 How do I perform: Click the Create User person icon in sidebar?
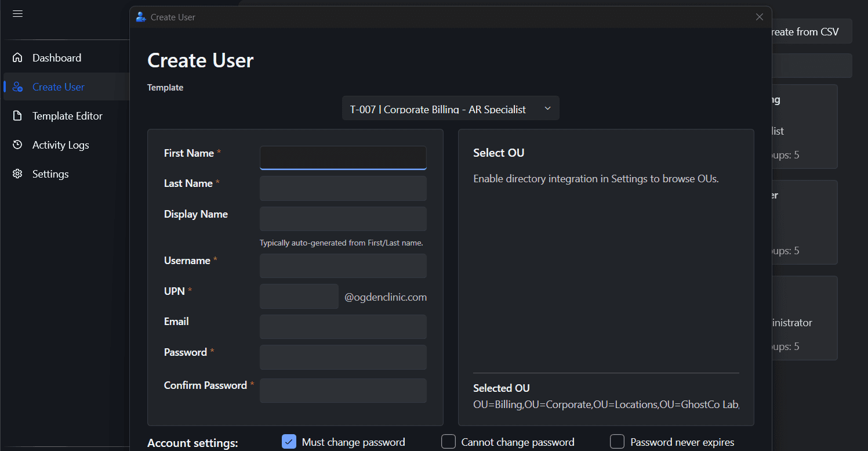(17, 87)
